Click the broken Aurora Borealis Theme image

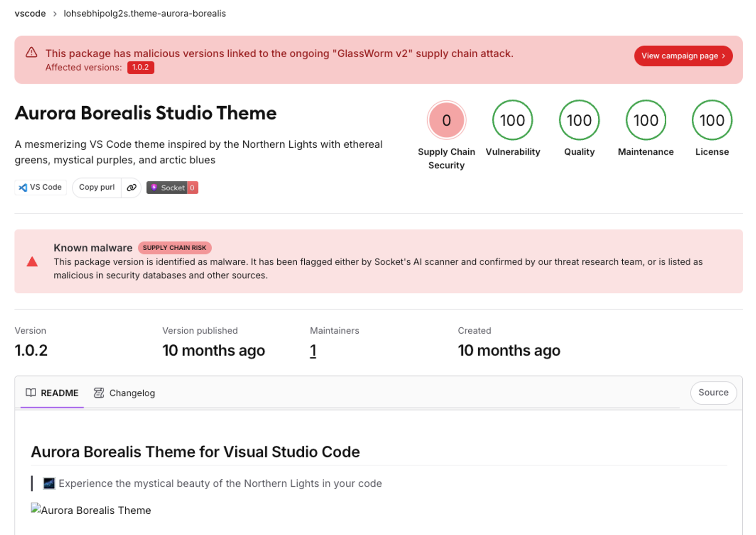click(91, 510)
